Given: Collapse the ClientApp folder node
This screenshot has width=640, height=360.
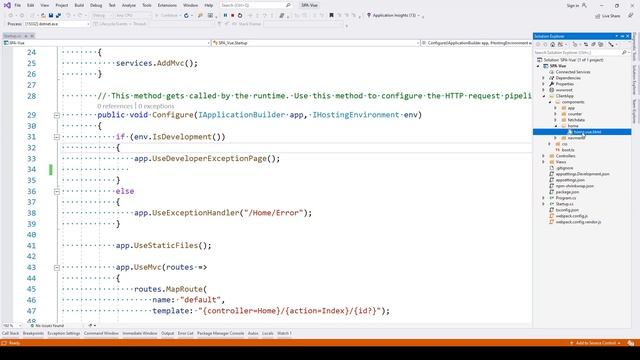Looking at the screenshot, I should click(543, 96).
